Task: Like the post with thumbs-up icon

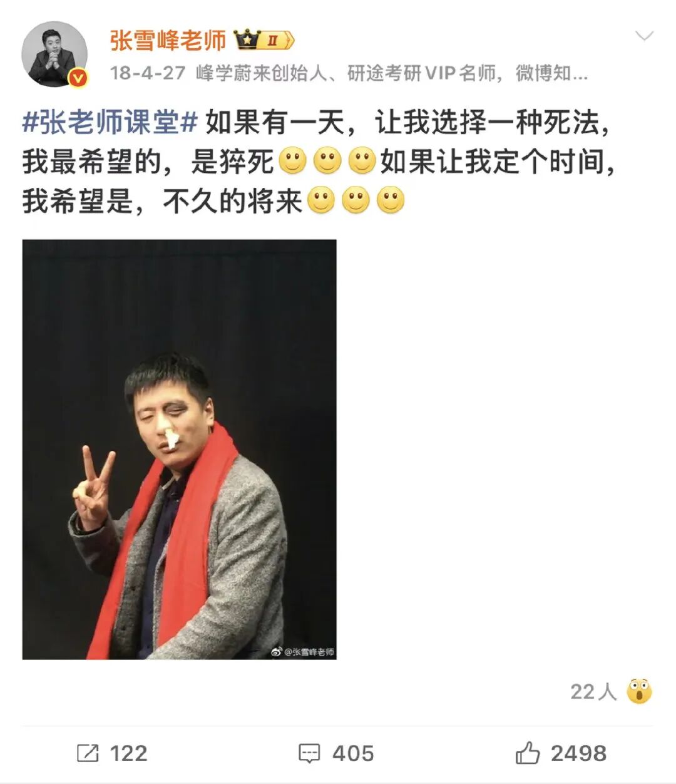Action: pos(527,752)
